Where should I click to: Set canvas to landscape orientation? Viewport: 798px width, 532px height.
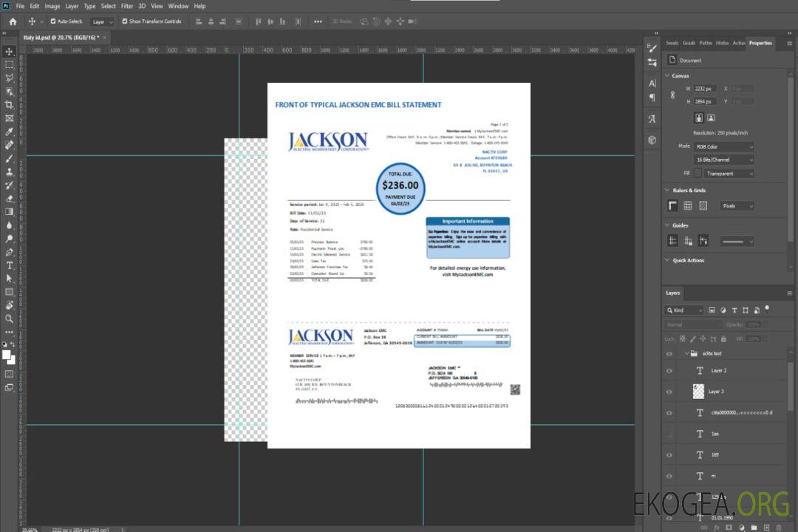pyautogui.click(x=711, y=118)
